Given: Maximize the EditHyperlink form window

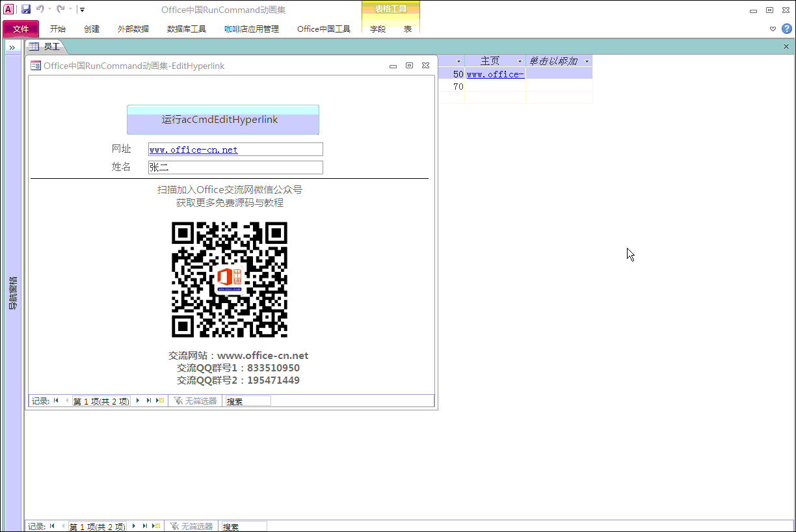Looking at the screenshot, I should (409, 66).
